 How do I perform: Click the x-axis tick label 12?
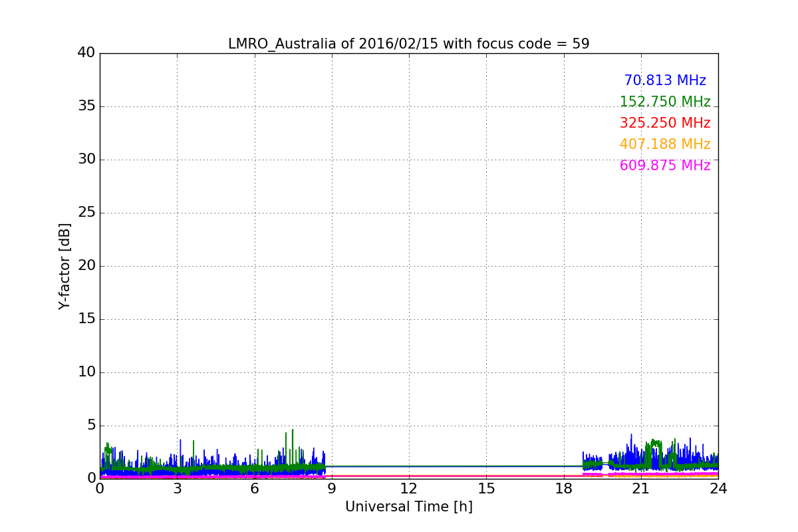(409, 489)
